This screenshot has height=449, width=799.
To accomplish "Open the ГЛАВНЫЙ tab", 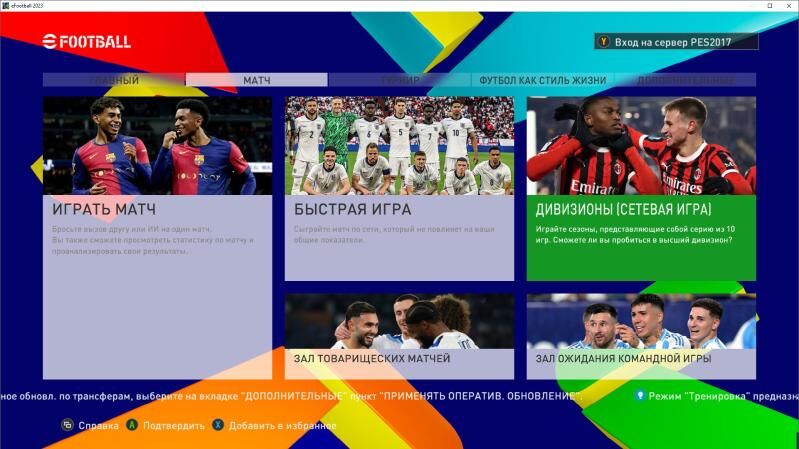I will 114,80.
